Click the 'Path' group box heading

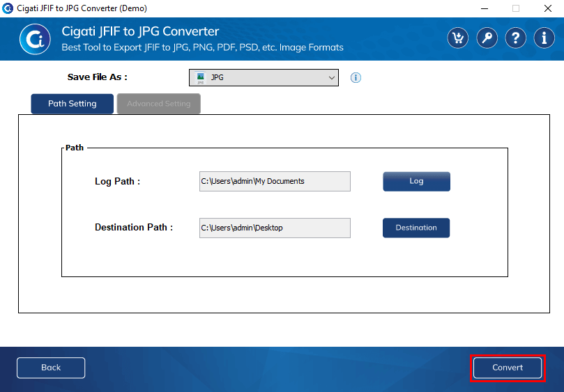coord(75,148)
